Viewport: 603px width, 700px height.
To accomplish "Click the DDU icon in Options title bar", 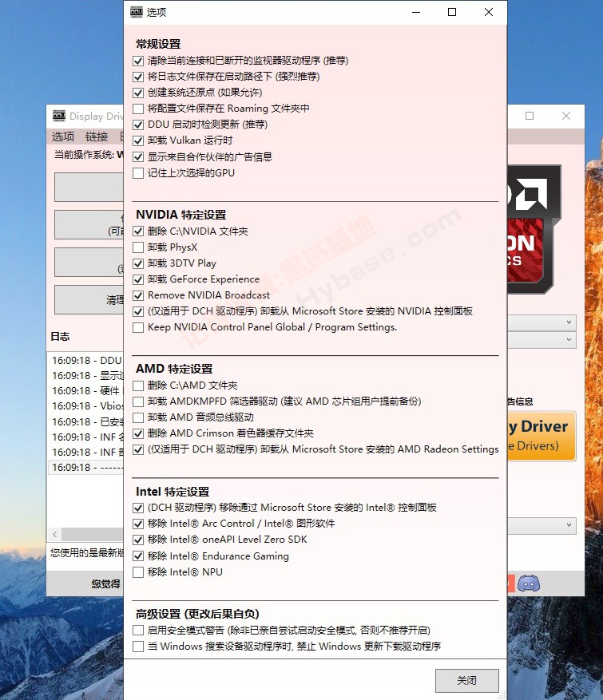I will (x=137, y=12).
